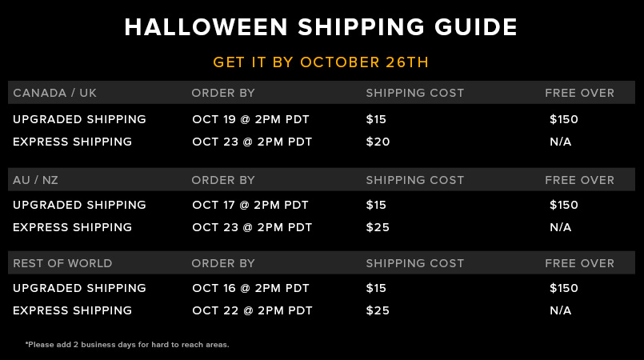This screenshot has height=360, width=644.
Task: Click the Shipping Cost column header for AU / NZ
Action: coord(415,180)
